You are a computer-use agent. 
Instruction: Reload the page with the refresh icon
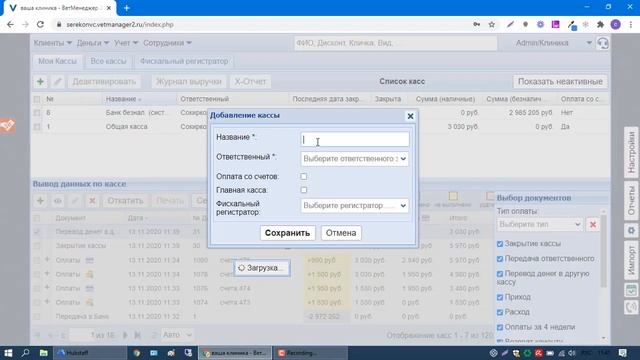(40, 24)
